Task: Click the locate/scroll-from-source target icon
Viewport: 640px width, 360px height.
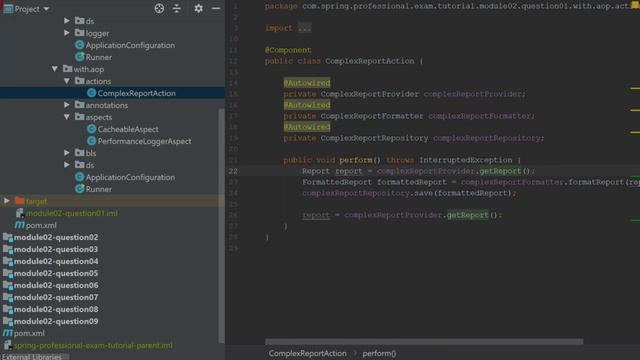Action: pos(159,9)
